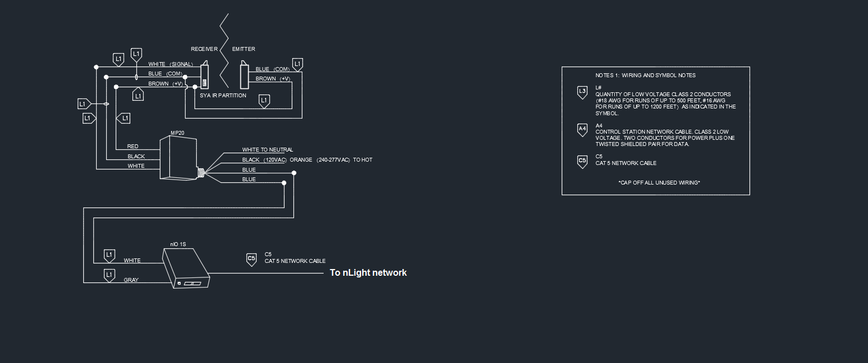Click the L1 tag next to the GRAY wire
Image resolution: width=868 pixels, height=363 pixels.
click(x=110, y=275)
